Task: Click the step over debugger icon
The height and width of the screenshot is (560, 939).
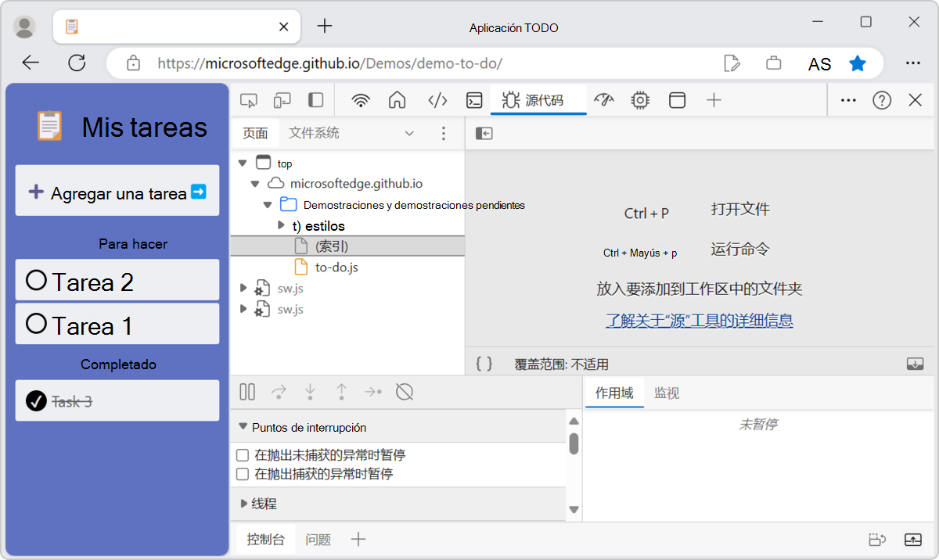Action: [279, 391]
